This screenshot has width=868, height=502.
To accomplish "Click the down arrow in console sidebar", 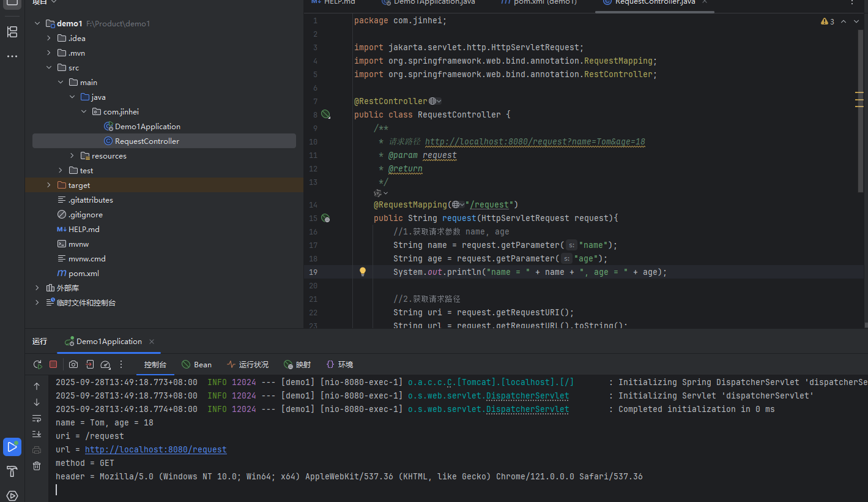I will click(x=37, y=402).
